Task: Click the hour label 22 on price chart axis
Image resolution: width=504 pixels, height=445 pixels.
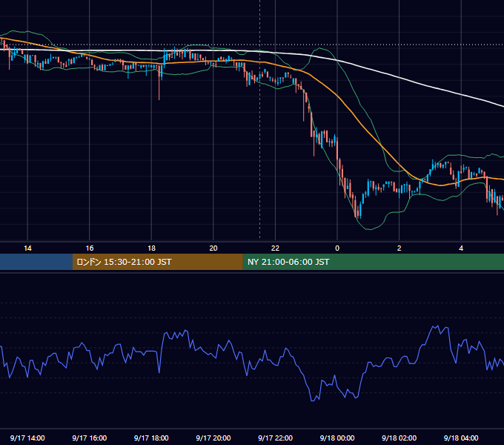Action: (x=275, y=248)
